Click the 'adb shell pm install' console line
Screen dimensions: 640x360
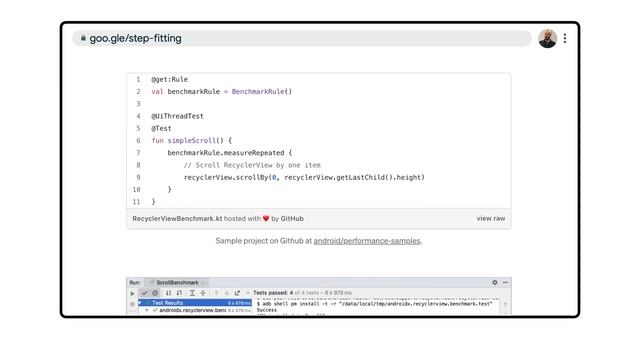(x=374, y=304)
